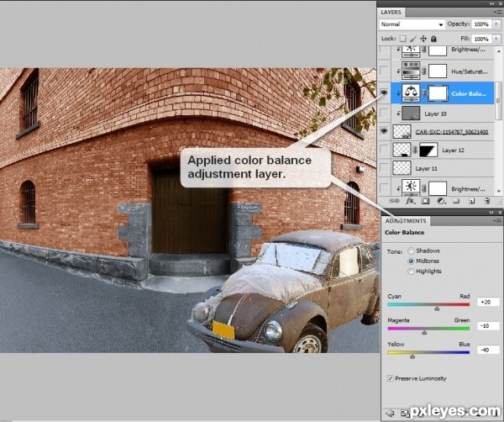Select the Layer 10 row
The image size is (504, 422).
[x=443, y=113]
